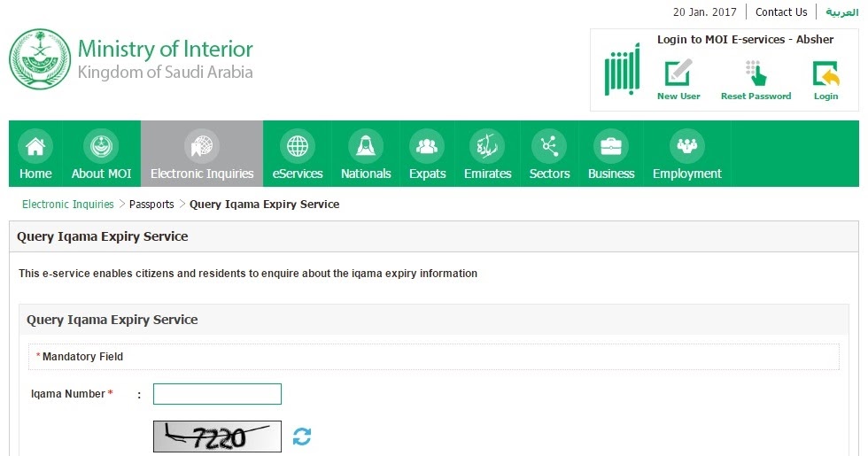Click the date 20 Jan. 2017
This screenshot has height=456, width=868.
coord(705,12)
